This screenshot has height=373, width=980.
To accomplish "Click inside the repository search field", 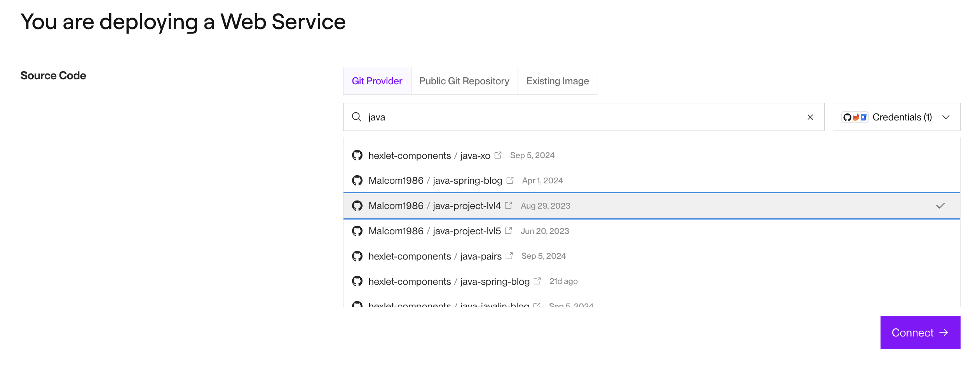I will coord(544,117).
